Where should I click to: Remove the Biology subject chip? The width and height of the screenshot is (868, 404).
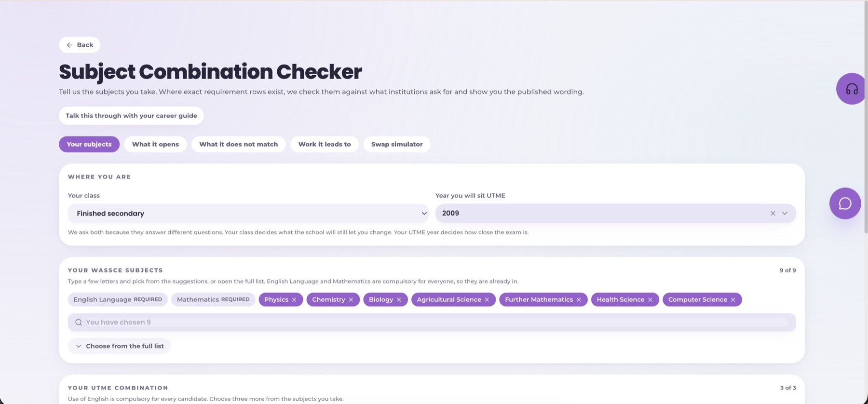399,300
